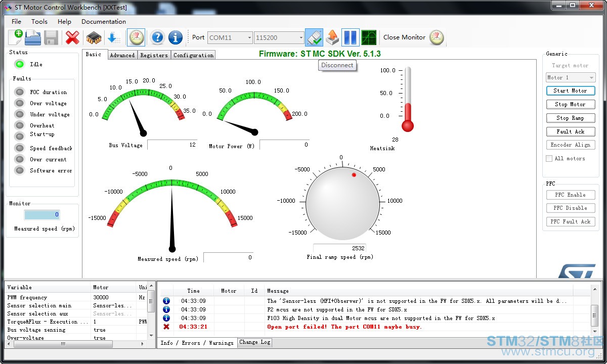Click the Bus Voltage value field
The width and height of the screenshot is (607, 364).
pyautogui.click(x=172, y=145)
